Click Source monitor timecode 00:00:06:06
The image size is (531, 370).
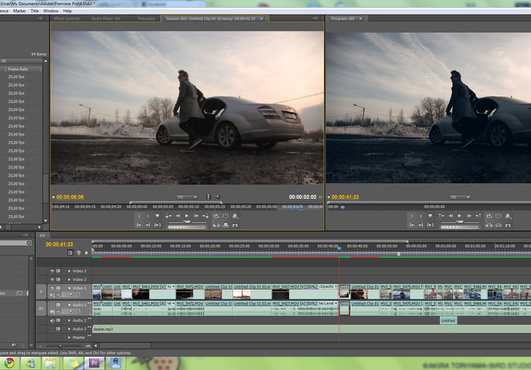tap(70, 197)
